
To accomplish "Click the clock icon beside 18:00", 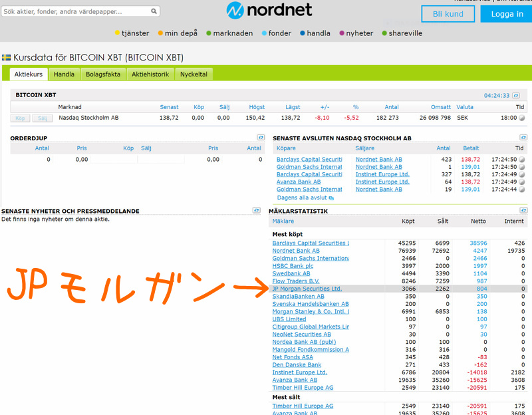I will (522, 118).
